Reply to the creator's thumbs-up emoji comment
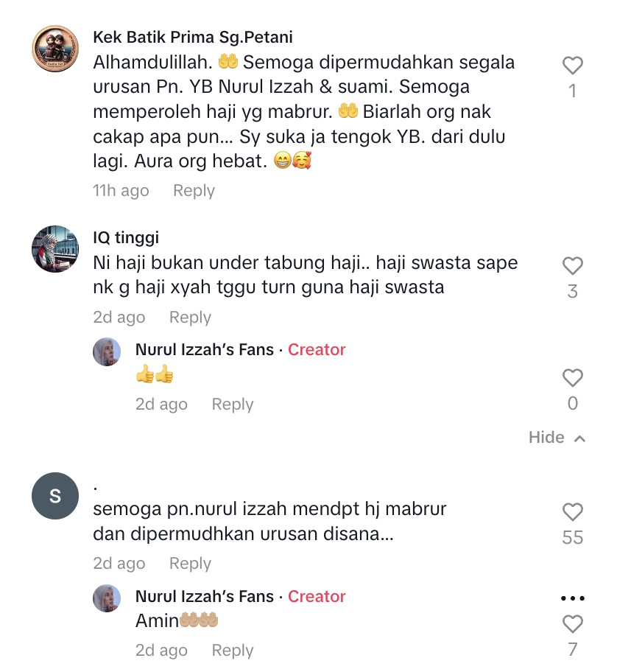Image resolution: width=617 pixels, height=672 pixels. tap(233, 405)
